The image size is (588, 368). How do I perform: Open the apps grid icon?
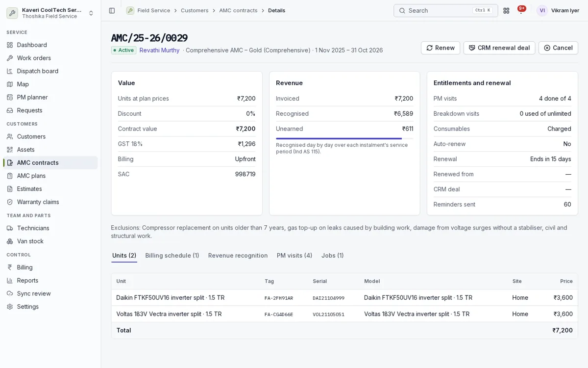(x=506, y=10)
